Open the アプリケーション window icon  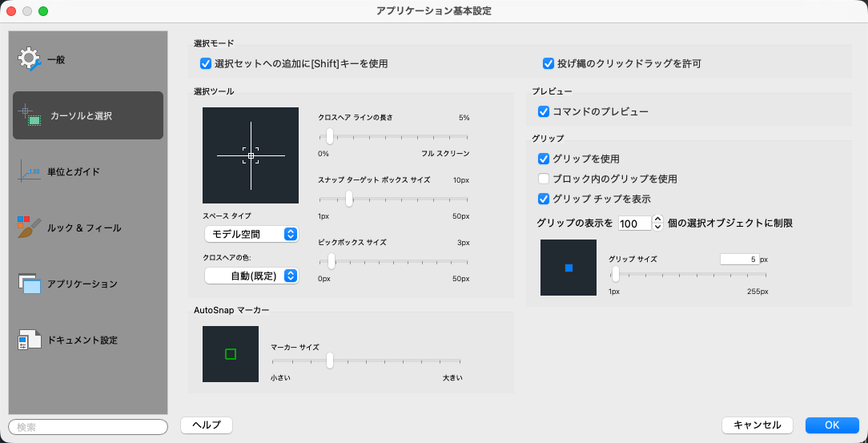[x=30, y=284]
